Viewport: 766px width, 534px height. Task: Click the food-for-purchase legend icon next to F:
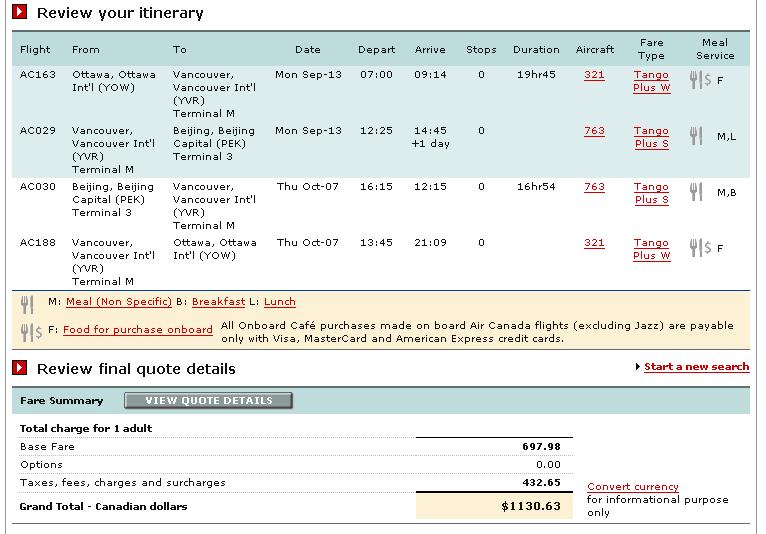(31, 332)
